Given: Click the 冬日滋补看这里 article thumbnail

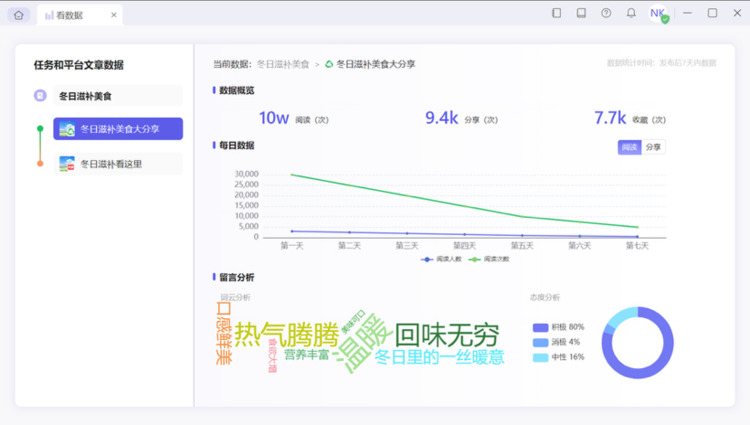Looking at the screenshot, I should (67, 164).
